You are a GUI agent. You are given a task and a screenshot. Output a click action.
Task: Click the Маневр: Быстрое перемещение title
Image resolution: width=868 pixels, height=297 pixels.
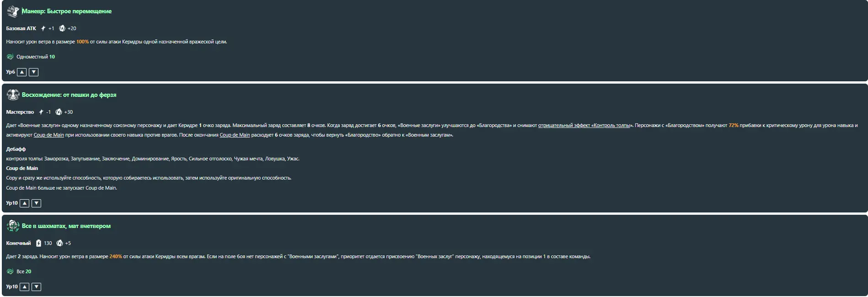[67, 11]
